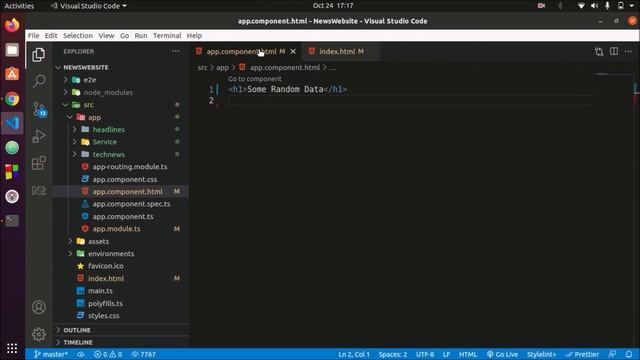This screenshot has width=640, height=360.
Task: Open the View menu
Action: (x=106, y=36)
